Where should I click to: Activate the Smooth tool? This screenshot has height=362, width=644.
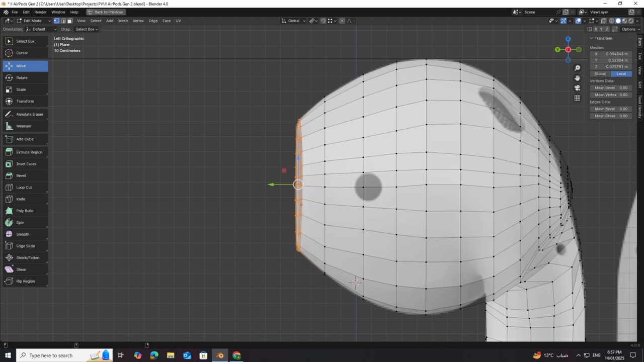[x=25, y=234]
